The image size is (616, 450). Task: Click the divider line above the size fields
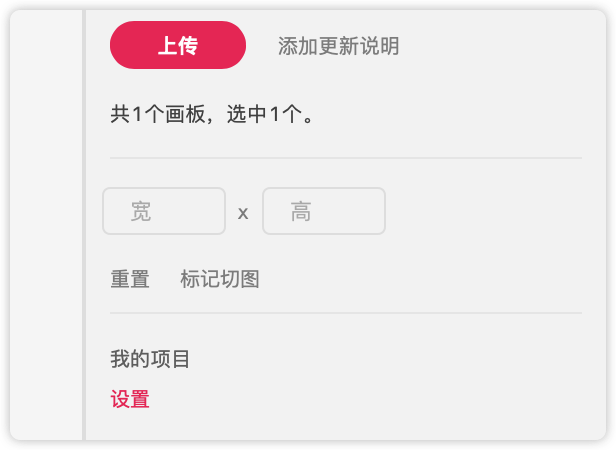tap(345, 158)
